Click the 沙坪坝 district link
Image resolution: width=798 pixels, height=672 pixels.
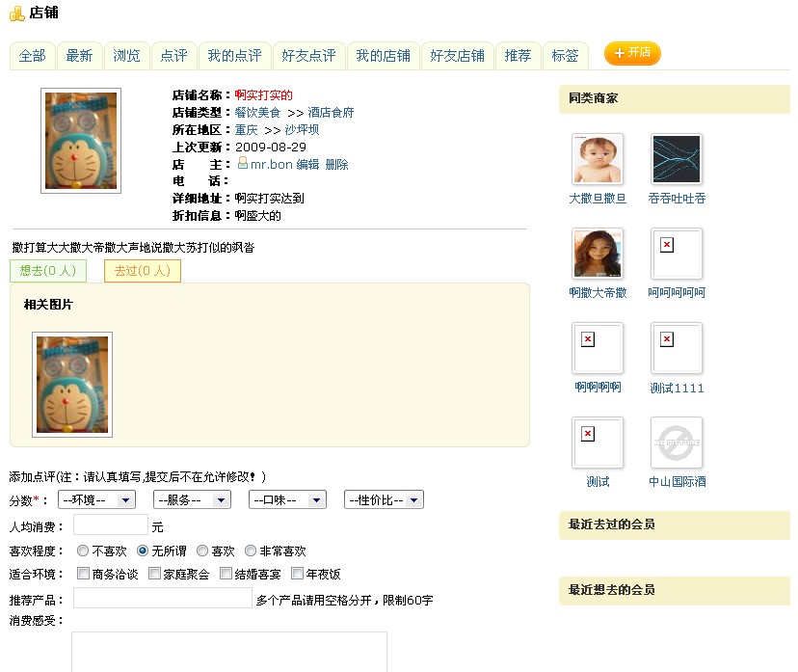[302, 130]
